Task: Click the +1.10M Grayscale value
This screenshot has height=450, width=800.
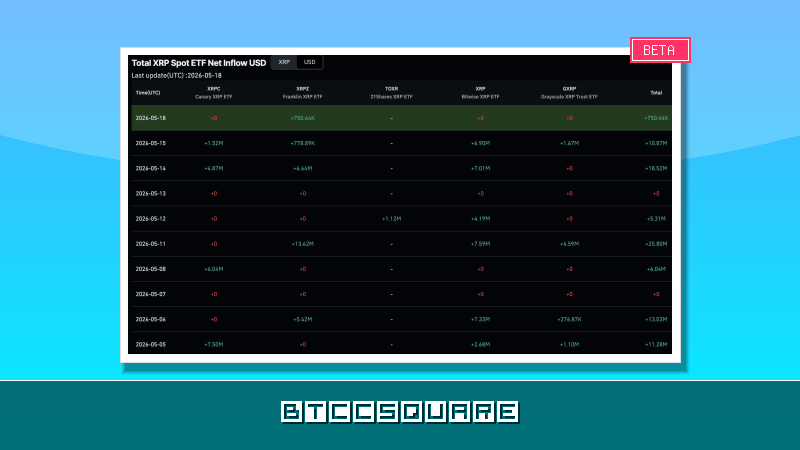Action: click(569, 344)
